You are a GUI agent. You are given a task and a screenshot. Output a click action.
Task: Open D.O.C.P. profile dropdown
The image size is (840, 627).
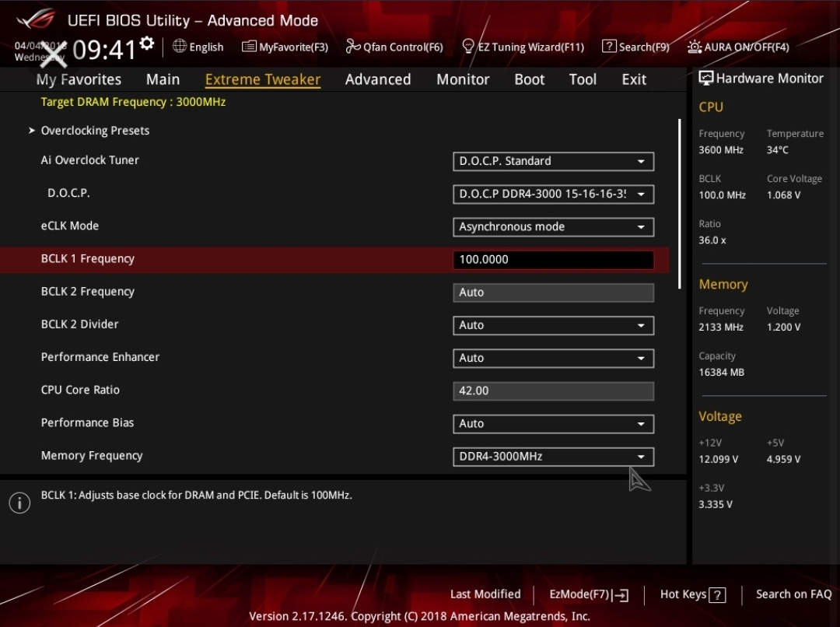(554, 194)
